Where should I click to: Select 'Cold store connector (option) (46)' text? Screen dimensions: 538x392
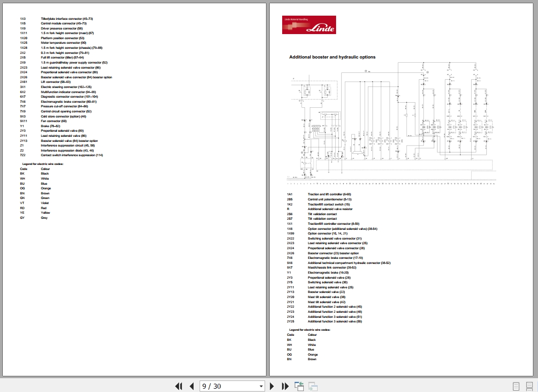tap(64, 116)
